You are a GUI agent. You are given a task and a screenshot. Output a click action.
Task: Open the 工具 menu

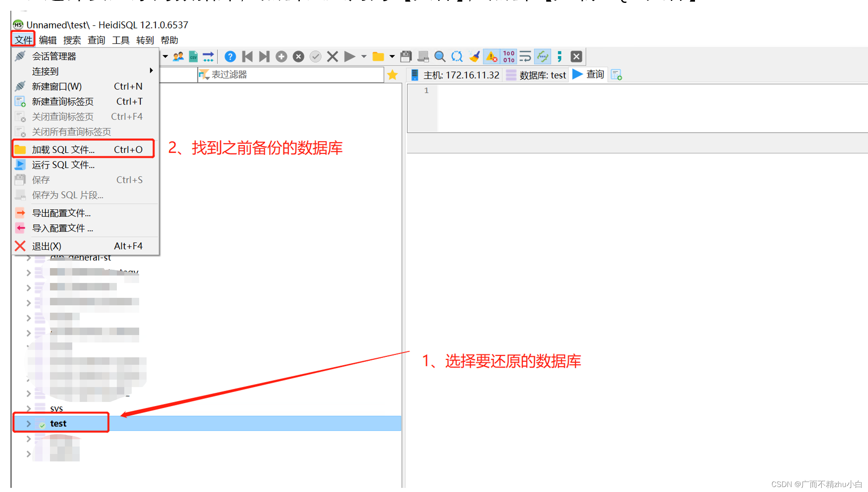[x=121, y=40]
